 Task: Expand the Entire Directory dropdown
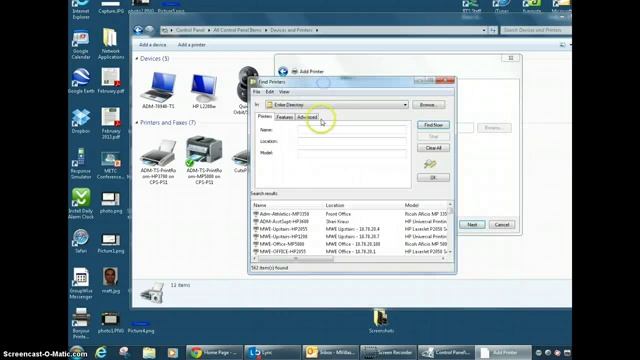point(405,105)
